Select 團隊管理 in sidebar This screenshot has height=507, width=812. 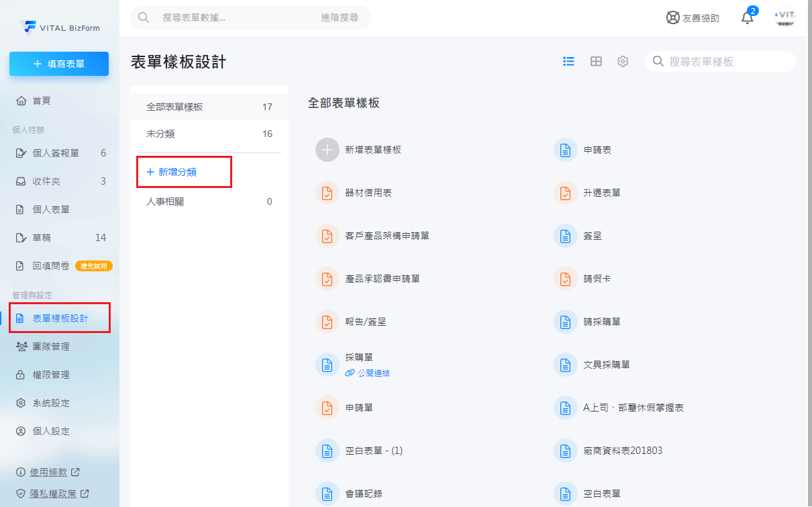[x=51, y=347]
